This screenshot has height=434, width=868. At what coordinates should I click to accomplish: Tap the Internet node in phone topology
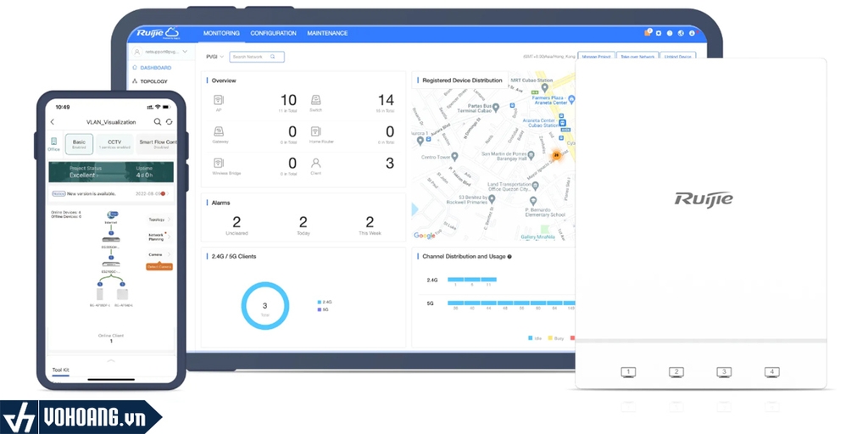tap(111, 216)
